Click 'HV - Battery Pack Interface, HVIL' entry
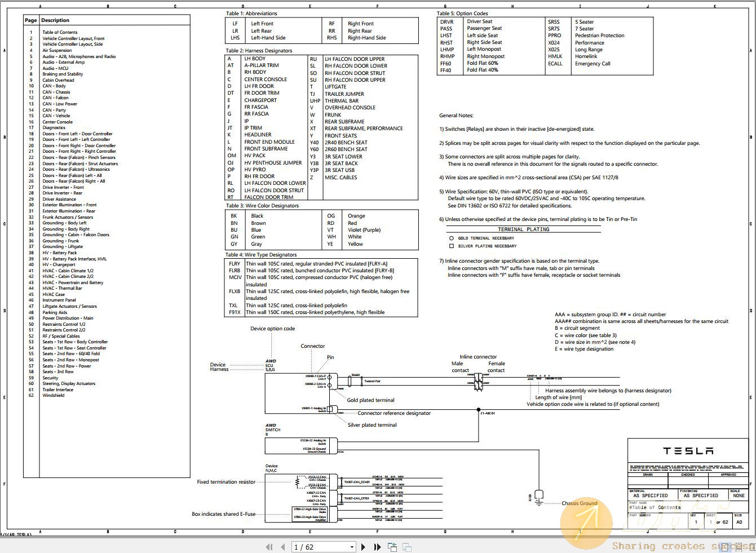The width and height of the screenshot is (756, 553). 74,259
